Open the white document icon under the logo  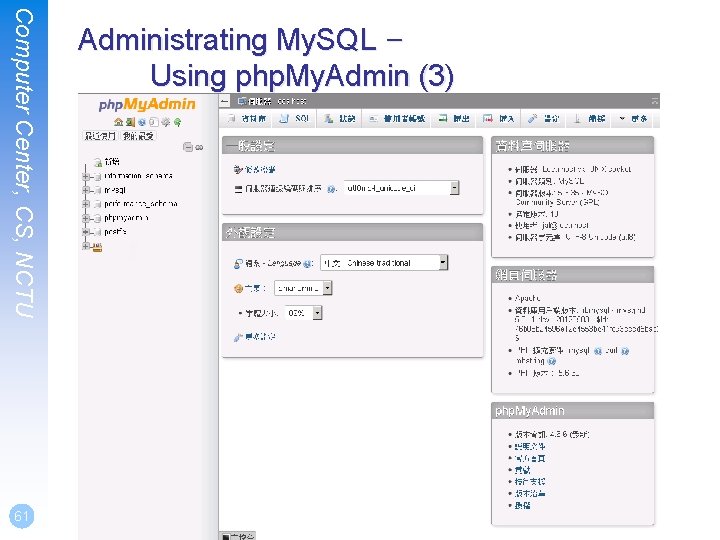pyautogui.click(x=154, y=122)
